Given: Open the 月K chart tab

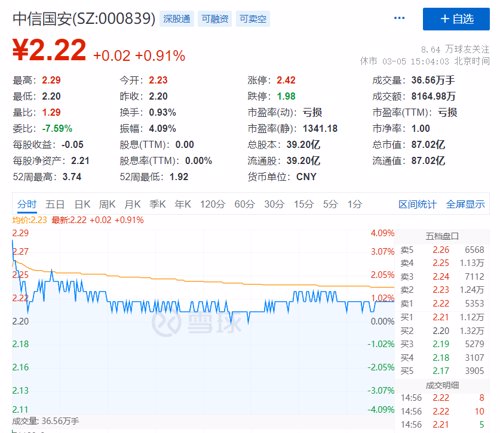Looking at the screenshot, I should pos(132,204).
